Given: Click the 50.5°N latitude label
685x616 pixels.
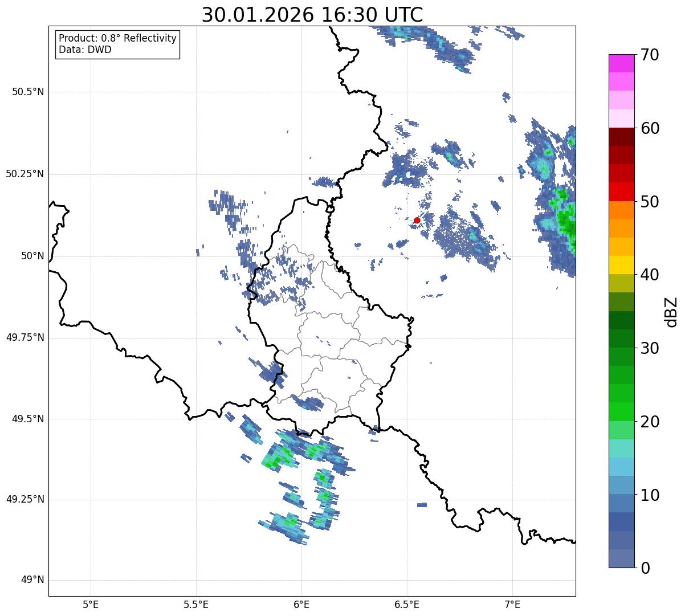Looking at the screenshot, I should [28, 92].
